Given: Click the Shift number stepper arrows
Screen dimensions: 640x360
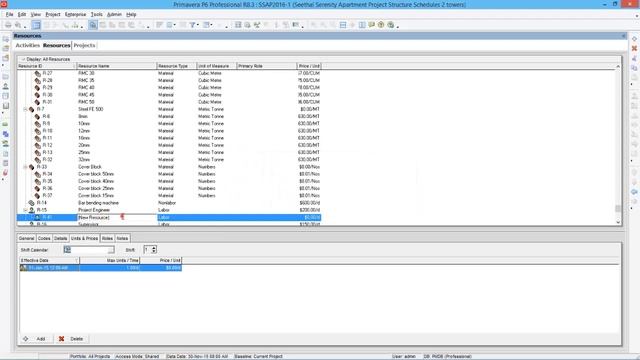Looking at the screenshot, I should [x=154, y=249].
